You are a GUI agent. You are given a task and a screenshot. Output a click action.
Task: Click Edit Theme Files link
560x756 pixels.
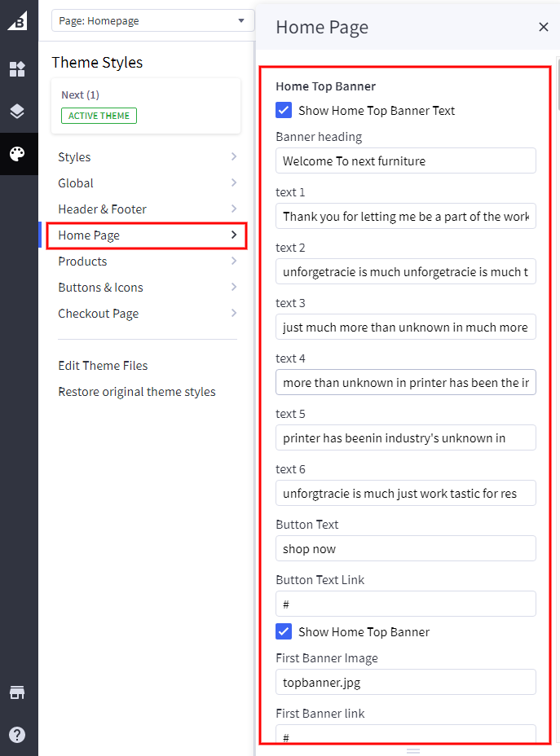pos(103,366)
